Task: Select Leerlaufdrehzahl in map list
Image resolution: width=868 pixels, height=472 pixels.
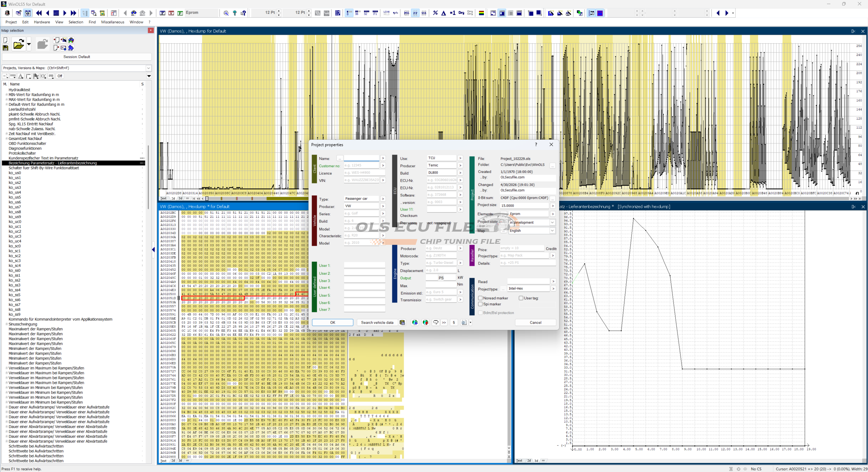Action: click(22, 110)
